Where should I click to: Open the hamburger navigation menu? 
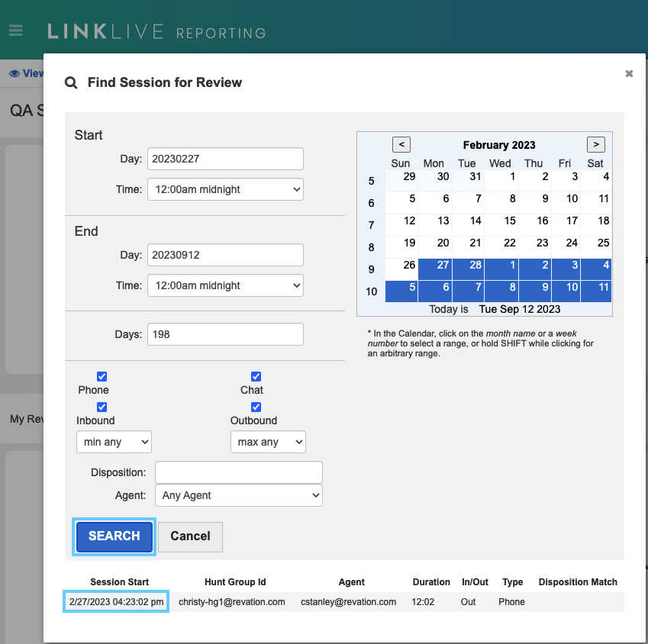point(15,31)
